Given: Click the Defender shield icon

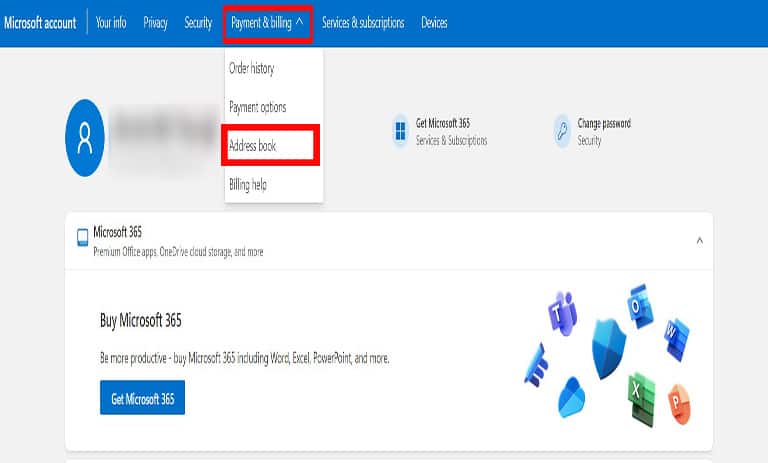Looking at the screenshot, I should coord(609,348).
